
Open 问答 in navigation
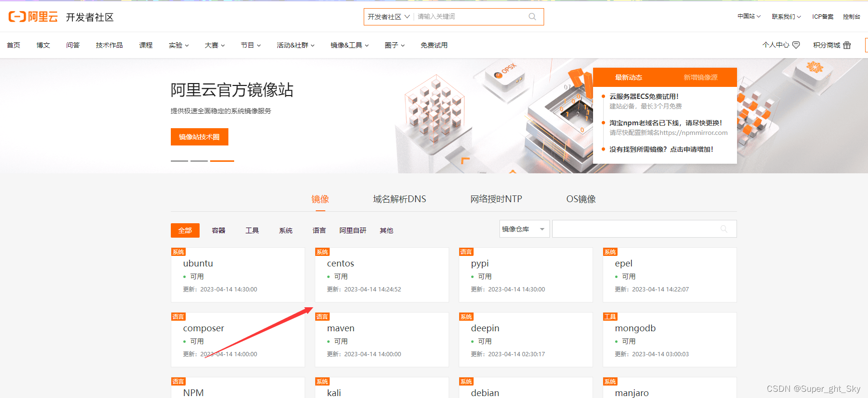[x=73, y=45]
